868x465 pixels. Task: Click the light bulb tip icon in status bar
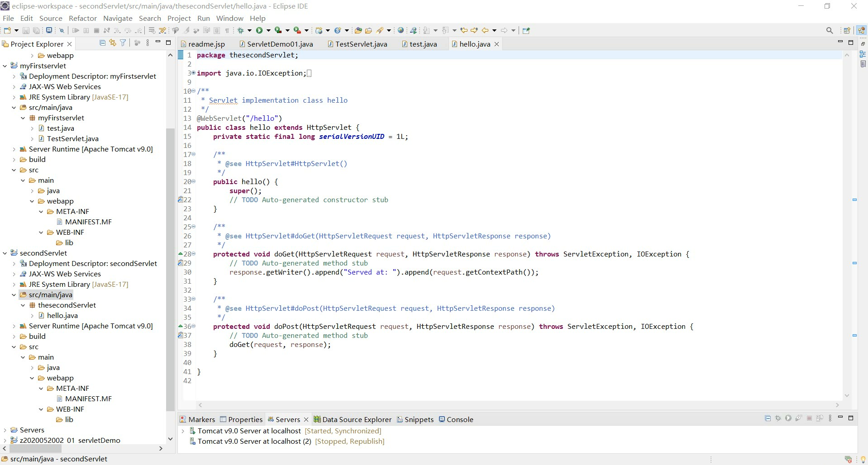point(863,460)
